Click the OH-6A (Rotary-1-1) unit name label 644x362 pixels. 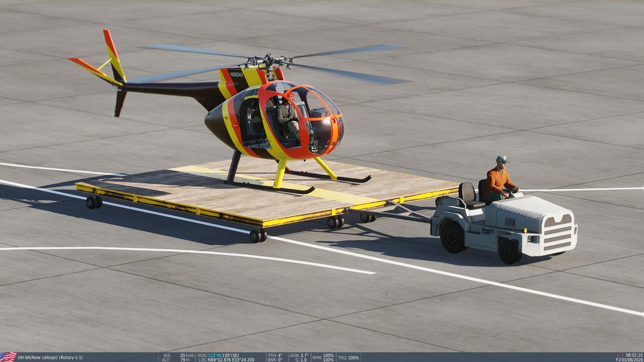tap(50, 358)
